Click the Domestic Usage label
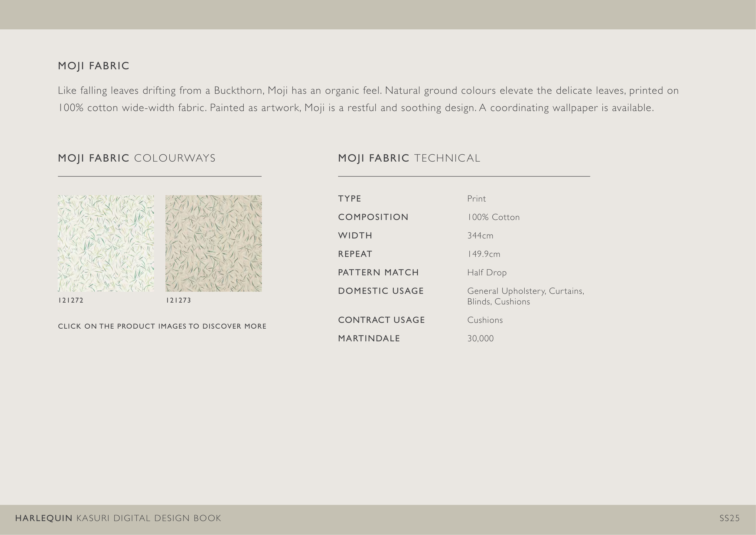The image size is (756, 535). (x=381, y=291)
